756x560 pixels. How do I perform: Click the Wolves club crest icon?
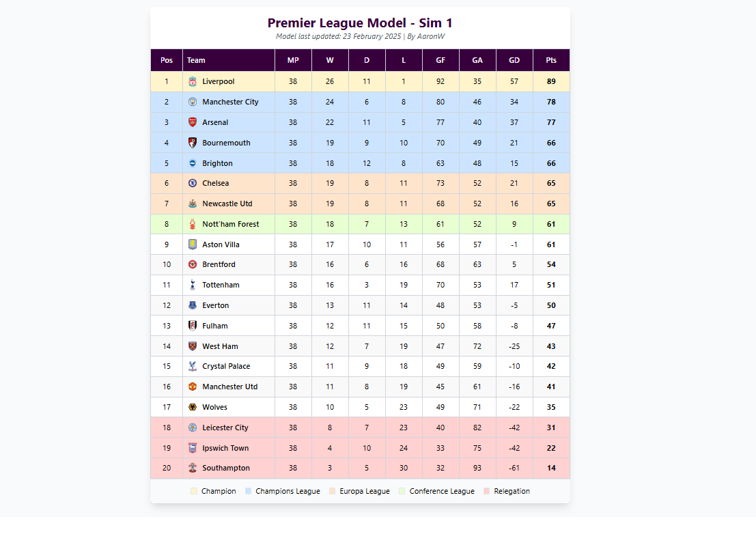pos(193,407)
